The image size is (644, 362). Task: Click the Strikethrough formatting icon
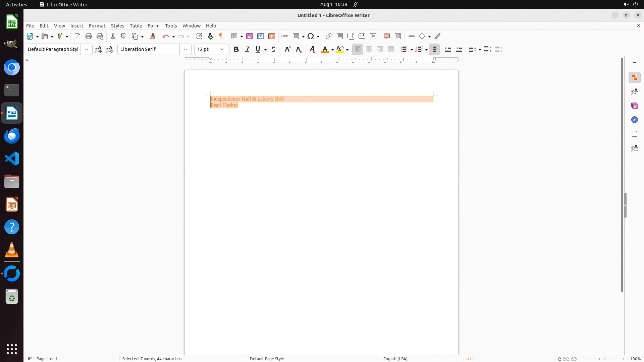pyautogui.click(x=273, y=49)
